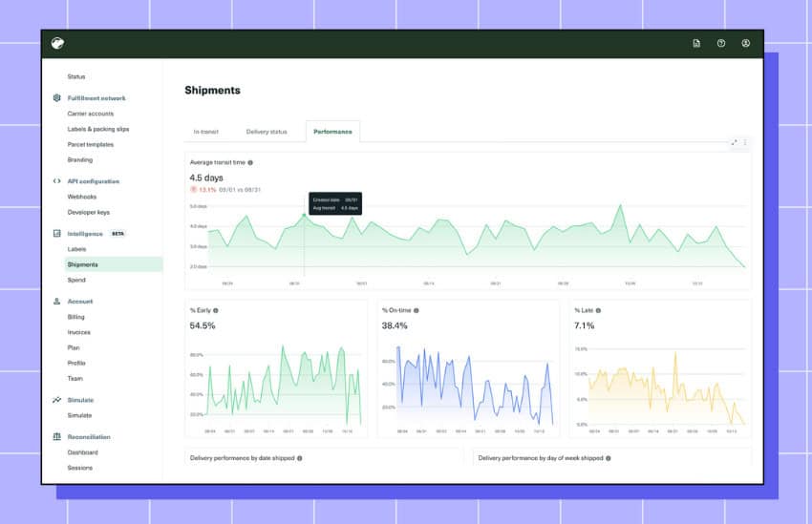Open Plan page
The image size is (812, 524).
coord(74,347)
